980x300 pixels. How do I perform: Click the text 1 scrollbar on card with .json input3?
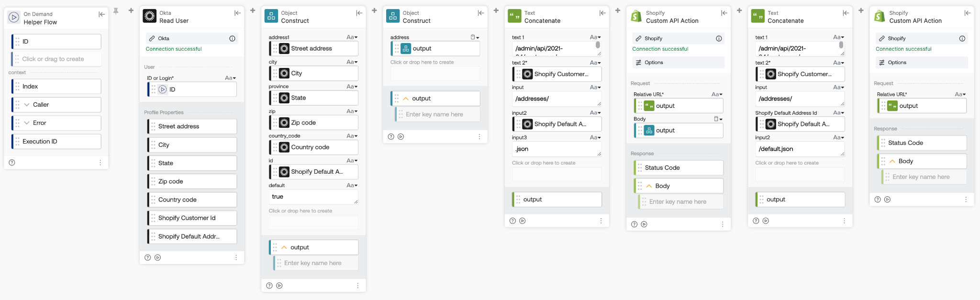[598, 45]
